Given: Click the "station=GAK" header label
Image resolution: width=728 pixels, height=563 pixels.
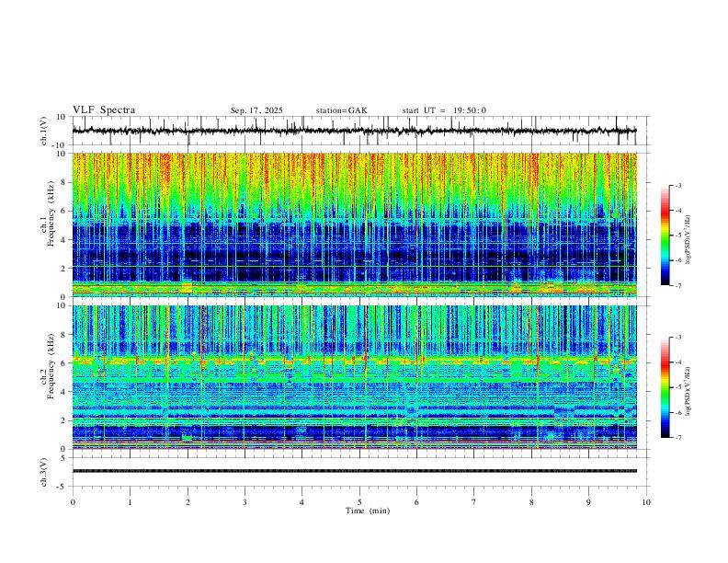Looking at the screenshot, I should point(341,110).
